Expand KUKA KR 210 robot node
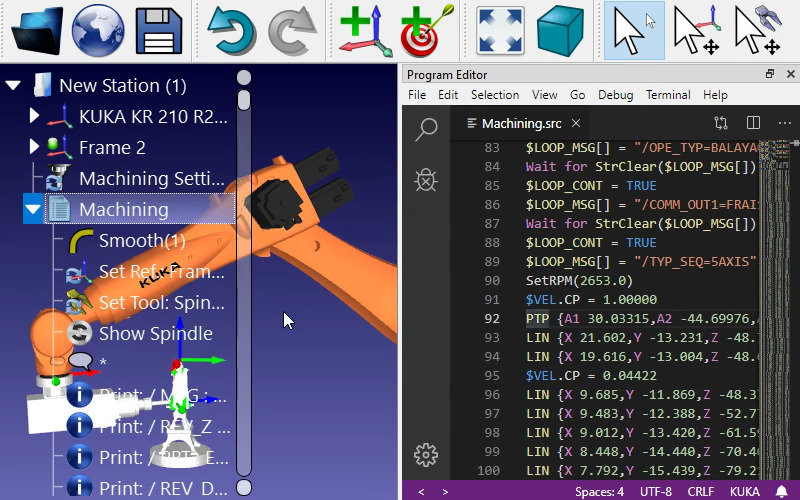Screen dimensions: 800x500 tap(34, 116)
